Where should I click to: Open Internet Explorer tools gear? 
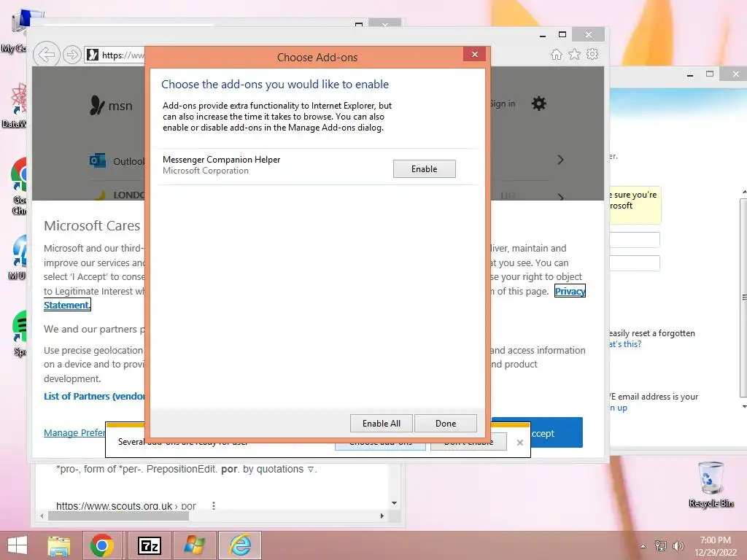click(592, 54)
